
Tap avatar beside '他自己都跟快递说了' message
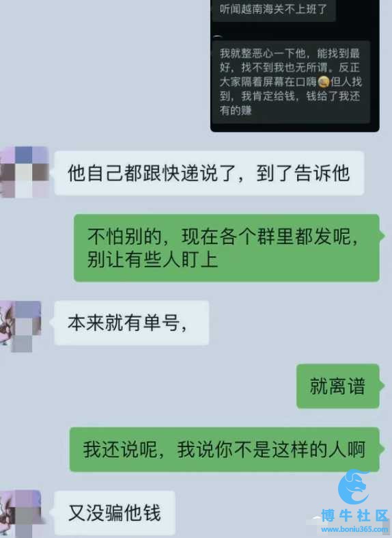coord(24,172)
